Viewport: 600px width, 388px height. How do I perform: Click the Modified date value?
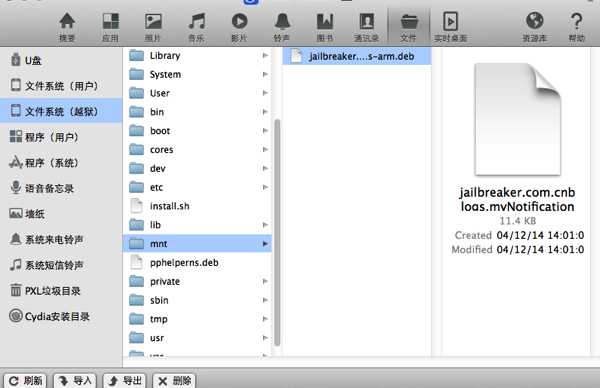540,249
